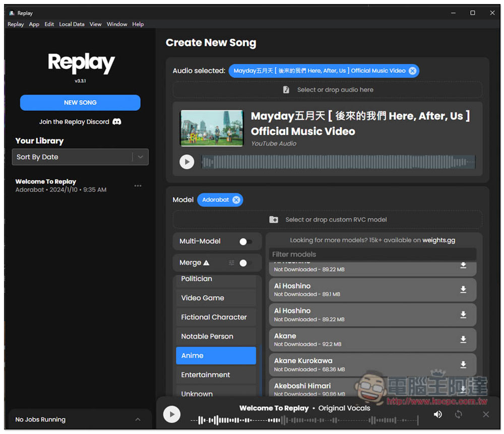Open the Local Data menu
The image size is (504, 434).
point(72,24)
